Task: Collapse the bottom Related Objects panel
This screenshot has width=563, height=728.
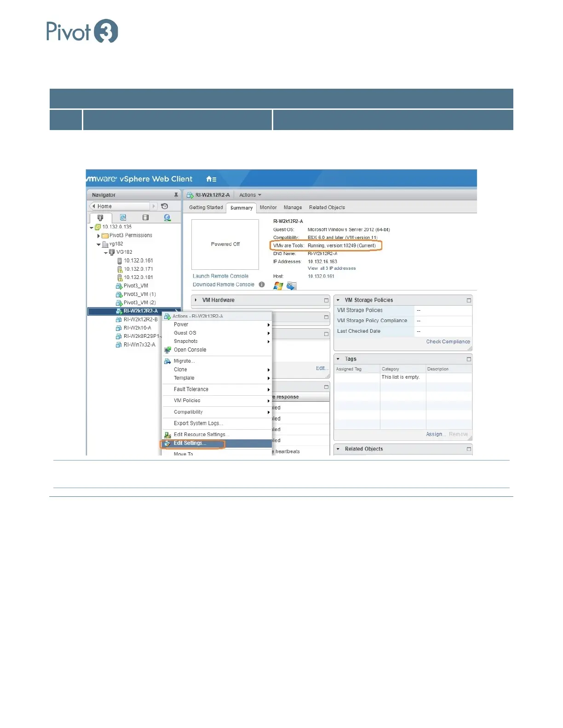Action: (x=338, y=449)
